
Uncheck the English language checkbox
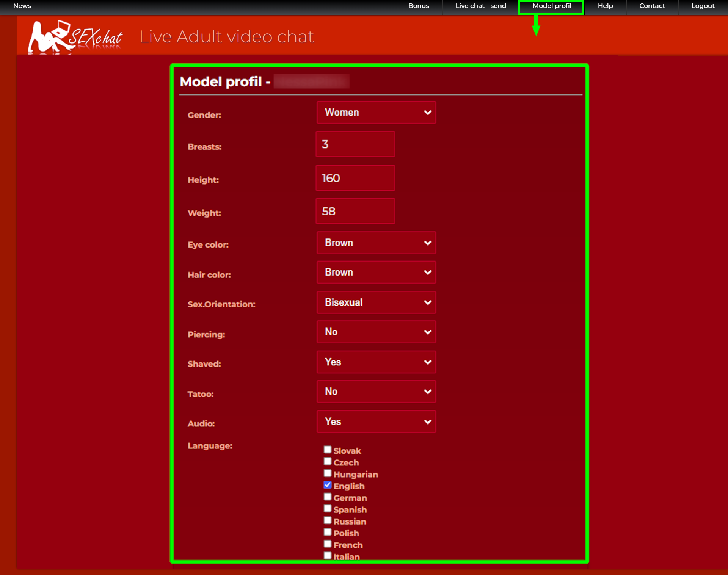[x=328, y=485]
